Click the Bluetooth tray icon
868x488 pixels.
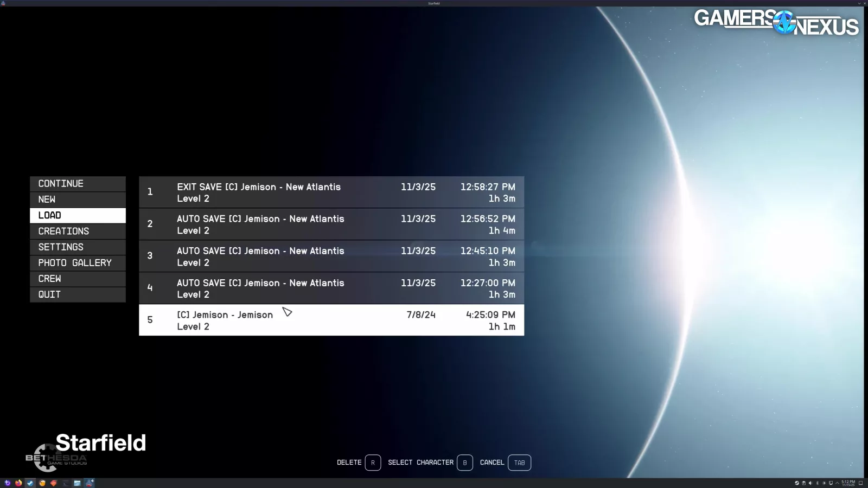tap(818, 483)
